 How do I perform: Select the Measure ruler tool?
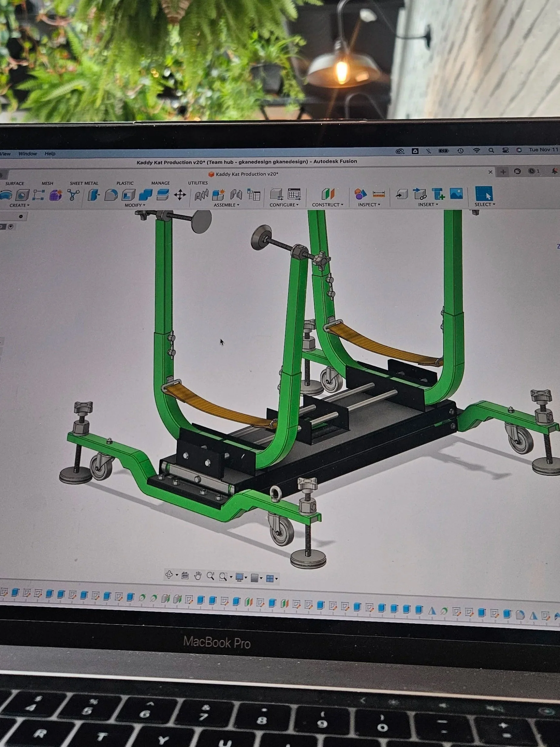[x=379, y=194]
